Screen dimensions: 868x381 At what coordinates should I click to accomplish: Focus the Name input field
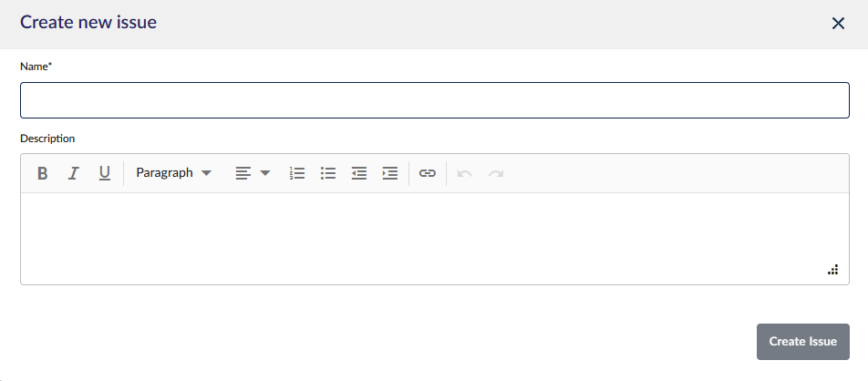(x=434, y=100)
